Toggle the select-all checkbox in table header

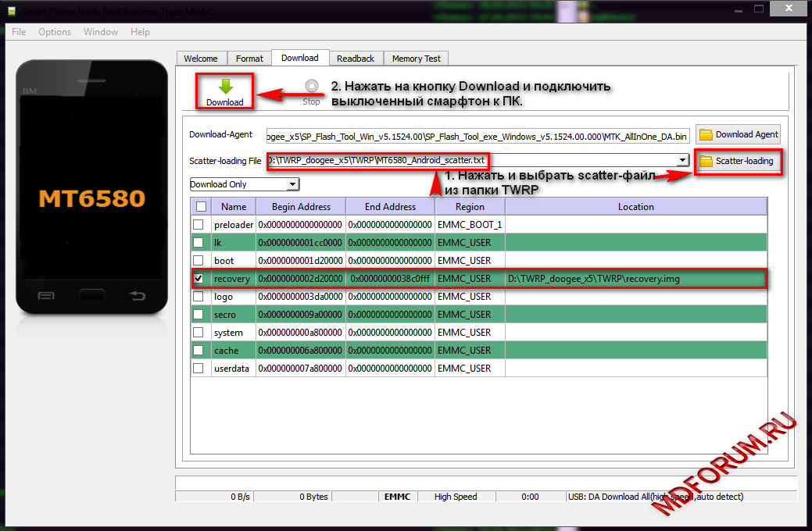pos(201,206)
